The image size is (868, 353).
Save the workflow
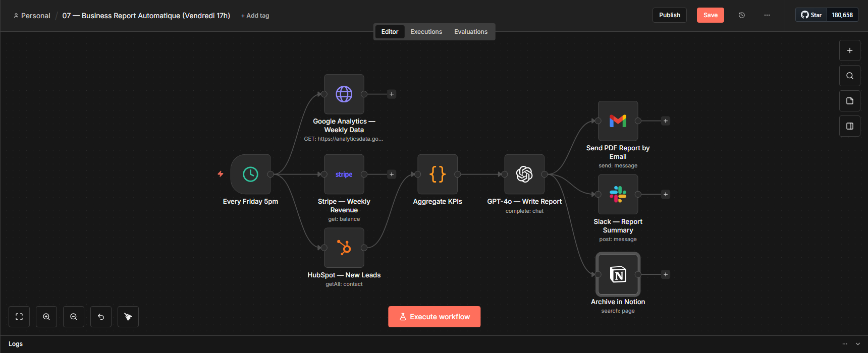711,15
